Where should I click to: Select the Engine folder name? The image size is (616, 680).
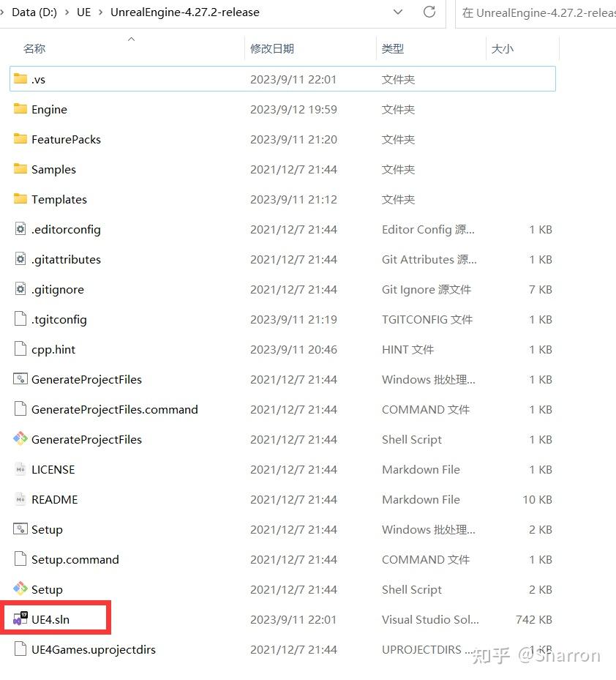click(x=50, y=109)
